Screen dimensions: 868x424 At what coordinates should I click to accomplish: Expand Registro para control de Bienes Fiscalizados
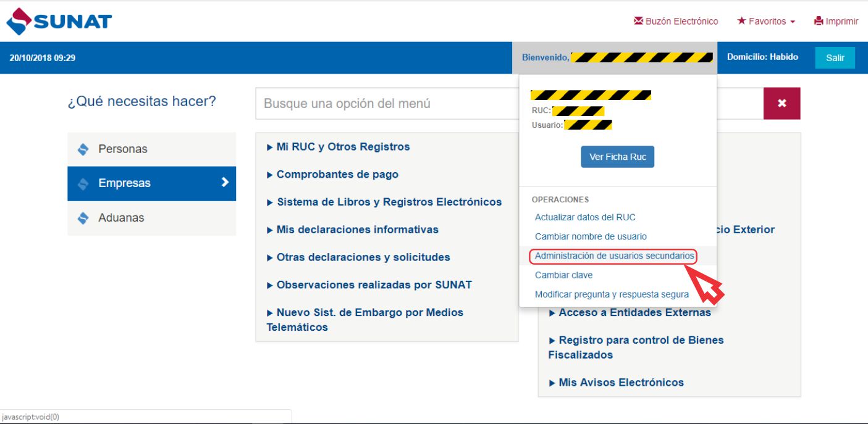pyautogui.click(x=636, y=347)
